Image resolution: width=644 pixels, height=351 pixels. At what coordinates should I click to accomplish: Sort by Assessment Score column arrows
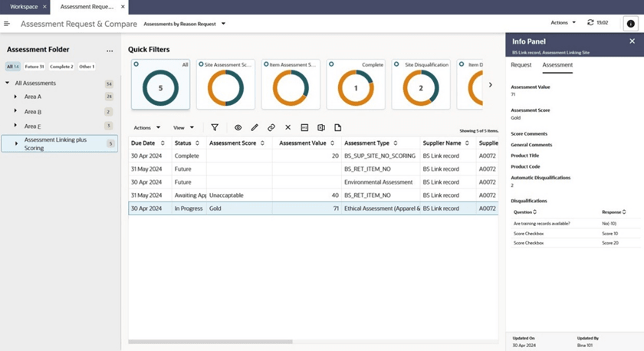[262, 143]
